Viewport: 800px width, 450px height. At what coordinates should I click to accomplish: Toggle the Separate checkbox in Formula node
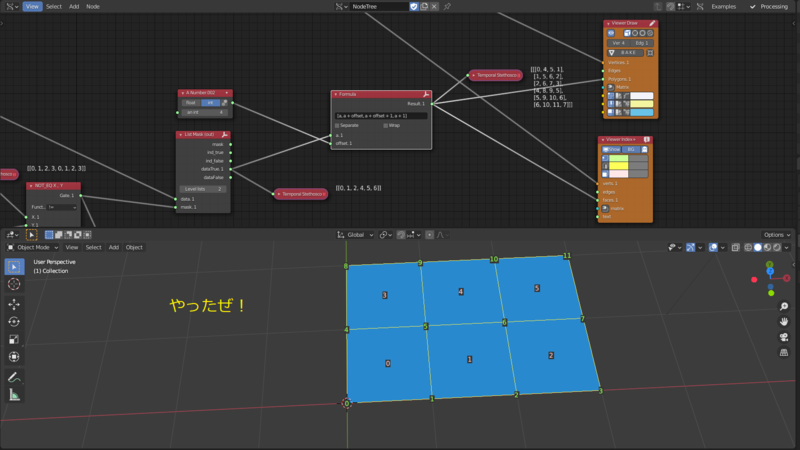337,126
